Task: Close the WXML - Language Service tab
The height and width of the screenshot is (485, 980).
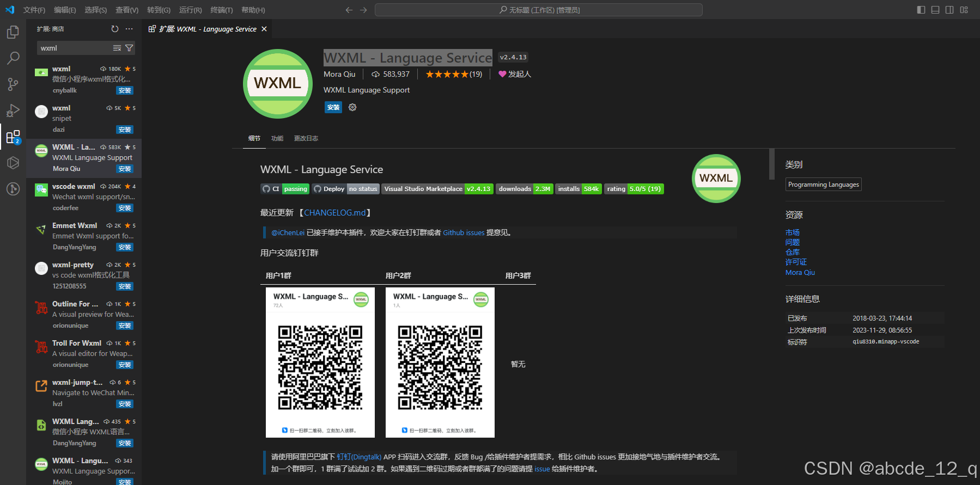Action: (264, 29)
